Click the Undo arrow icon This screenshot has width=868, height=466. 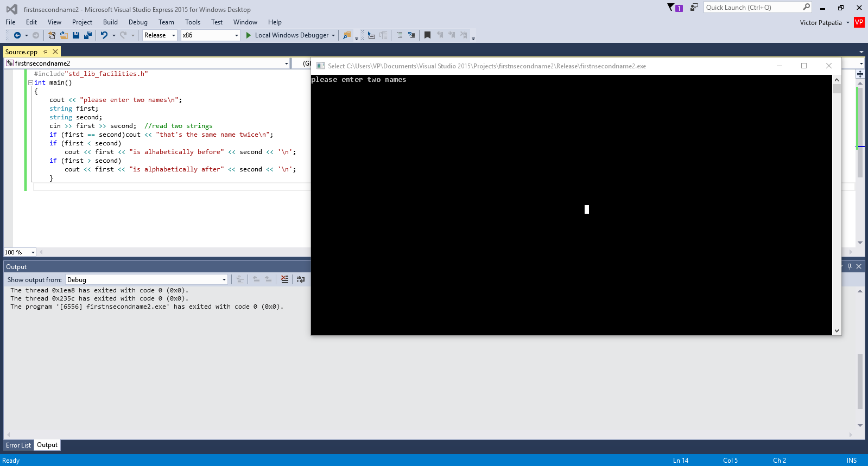pos(104,35)
